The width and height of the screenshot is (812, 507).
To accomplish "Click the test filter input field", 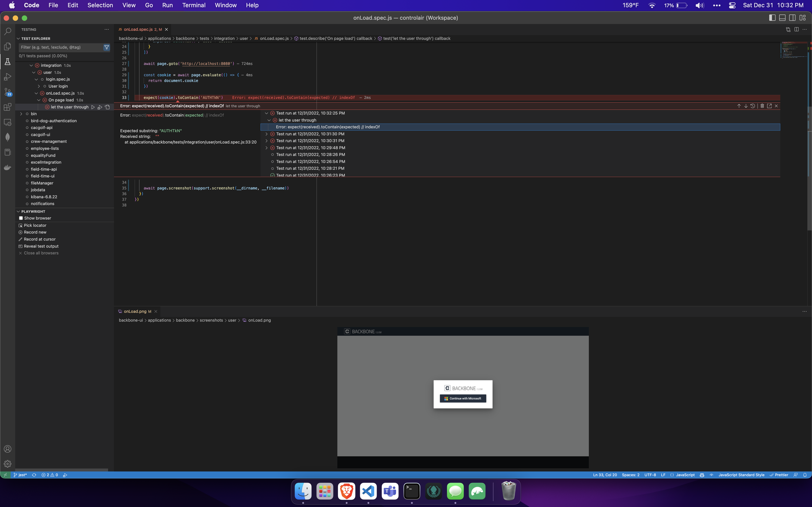I will (x=60, y=47).
